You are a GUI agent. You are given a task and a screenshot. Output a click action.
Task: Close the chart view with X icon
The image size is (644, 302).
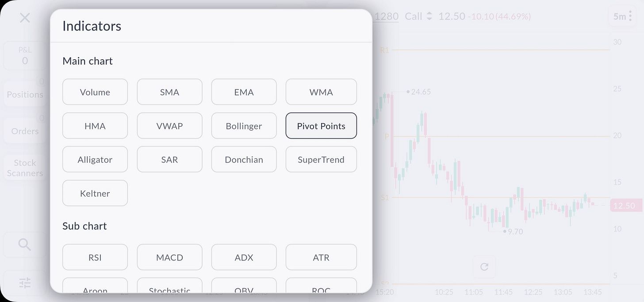pos(25,18)
